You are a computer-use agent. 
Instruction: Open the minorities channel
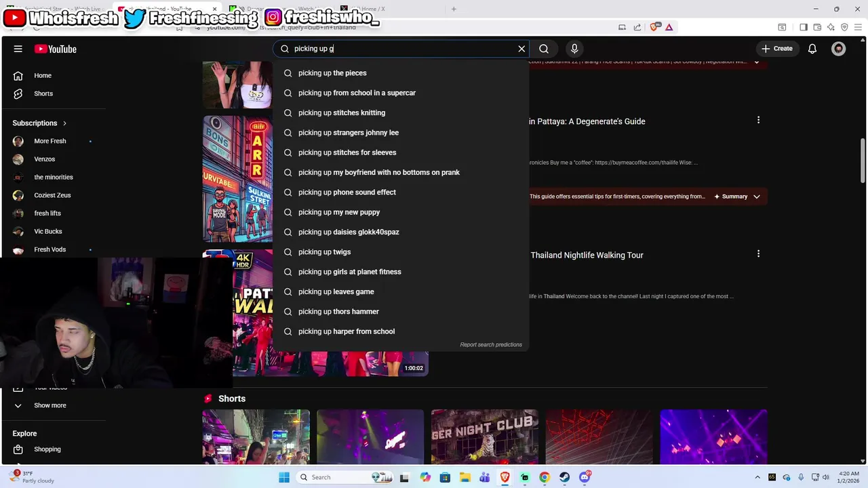(x=54, y=177)
